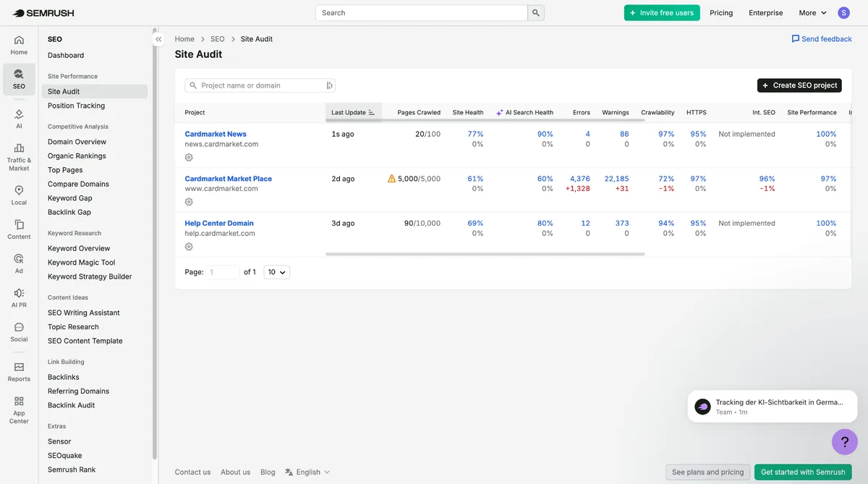Click the Home breadcrumb link
868x484 pixels.
click(184, 39)
